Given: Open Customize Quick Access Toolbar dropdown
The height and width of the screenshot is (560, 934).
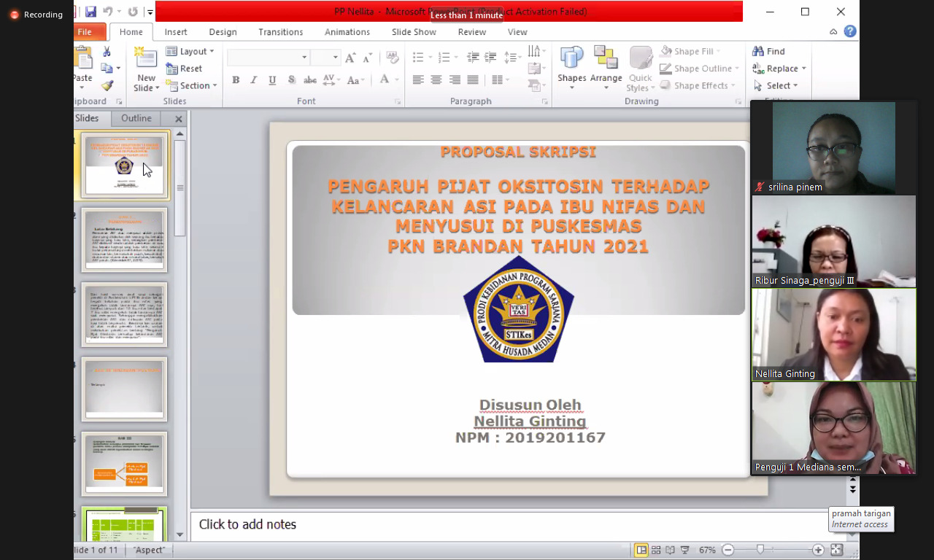Looking at the screenshot, I should pyautogui.click(x=150, y=12).
